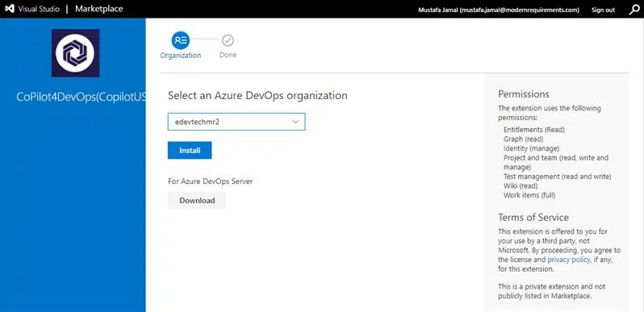Screen dimensions: 644x312
Task: Click the 'This is a private extension' notice
Action: [551, 291]
